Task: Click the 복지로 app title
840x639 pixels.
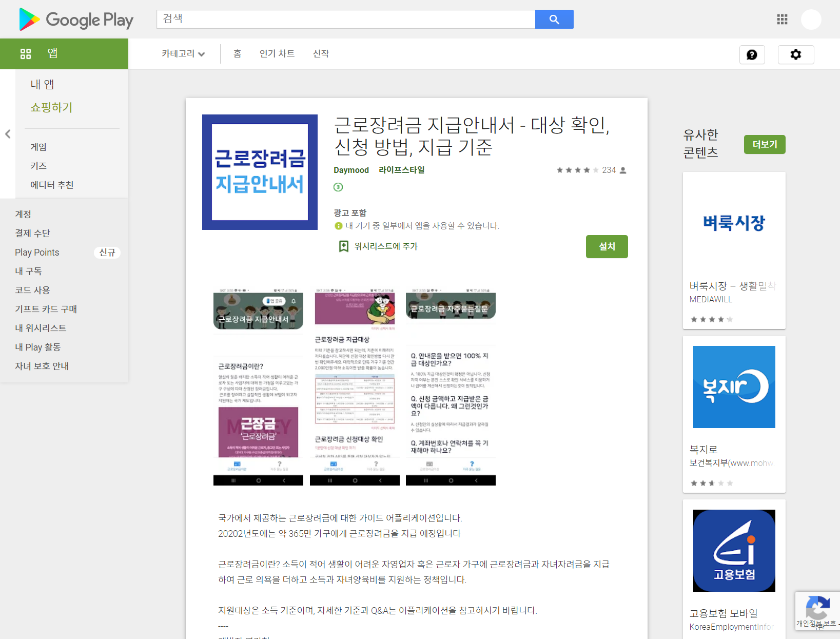Action: [704, 450]
